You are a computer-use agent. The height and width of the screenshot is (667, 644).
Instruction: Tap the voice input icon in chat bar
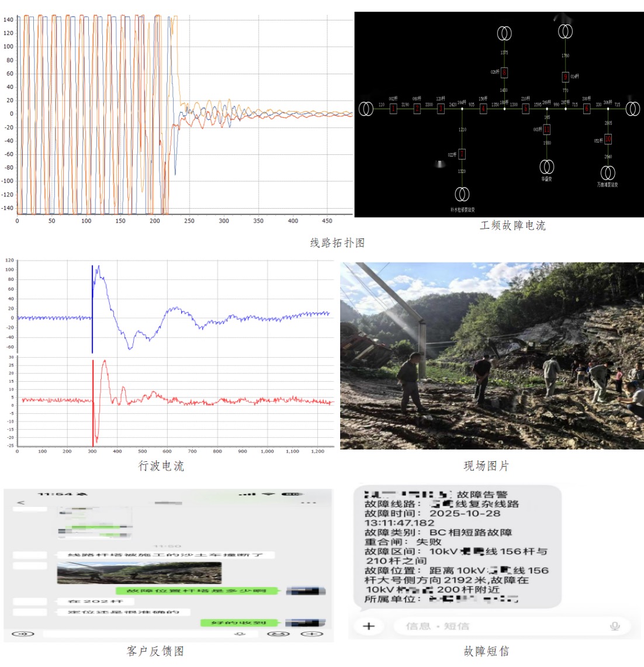[x=23, y=634]
